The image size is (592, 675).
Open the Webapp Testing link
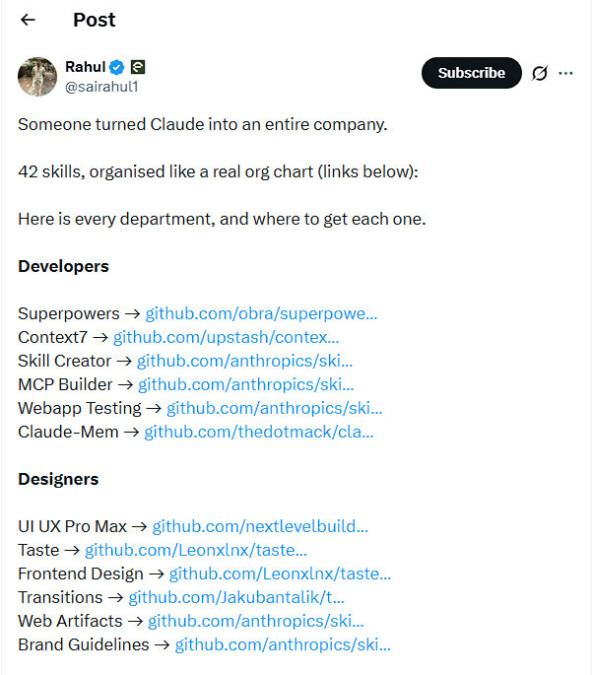point(274,408)
